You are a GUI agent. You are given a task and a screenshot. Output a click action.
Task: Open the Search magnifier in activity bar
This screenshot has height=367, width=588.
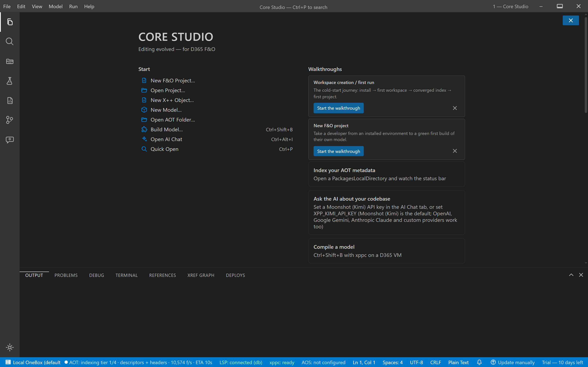coord(10,42)
